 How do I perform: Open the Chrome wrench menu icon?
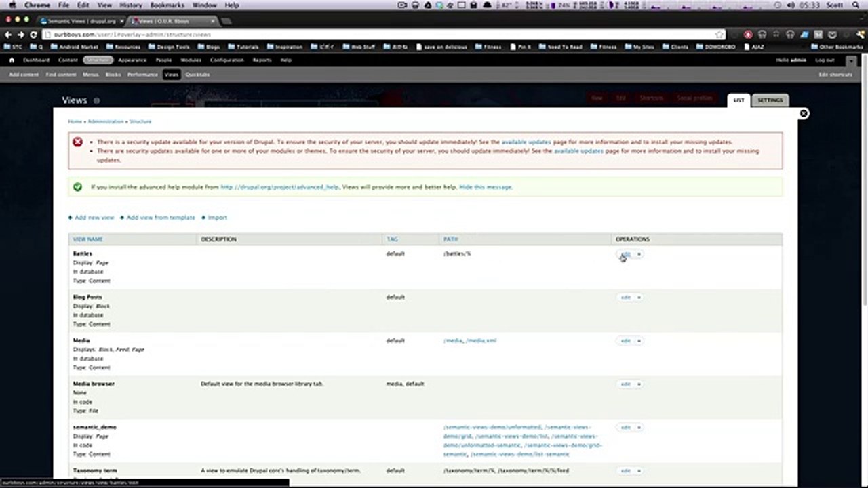(x=859, y=35)
